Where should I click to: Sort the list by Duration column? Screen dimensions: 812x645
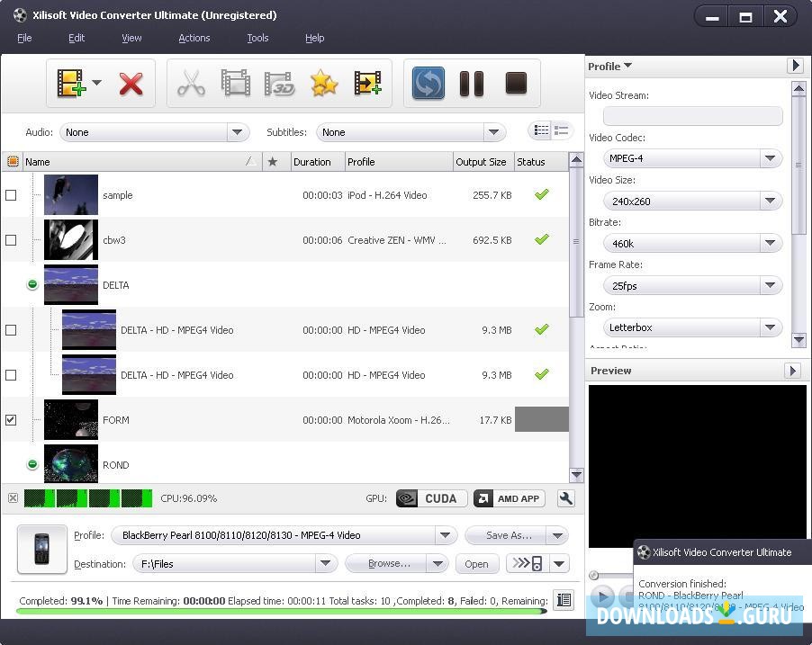[318, 162]
